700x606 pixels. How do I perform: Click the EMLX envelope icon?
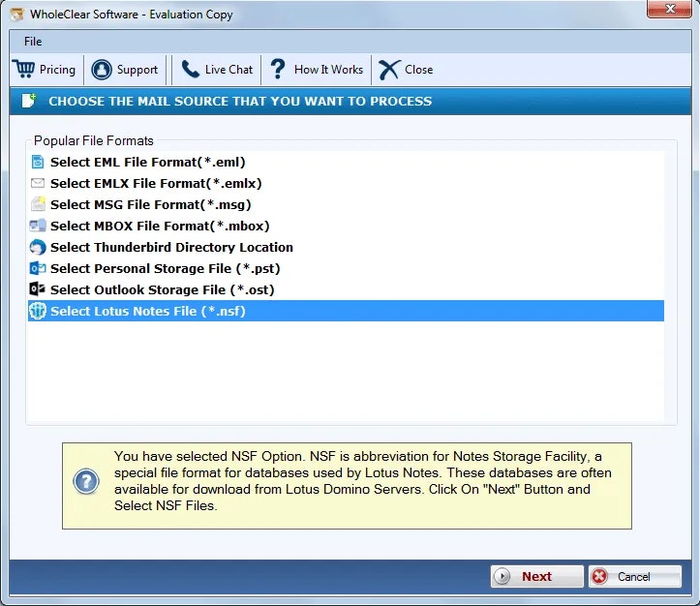click(38, 183)
